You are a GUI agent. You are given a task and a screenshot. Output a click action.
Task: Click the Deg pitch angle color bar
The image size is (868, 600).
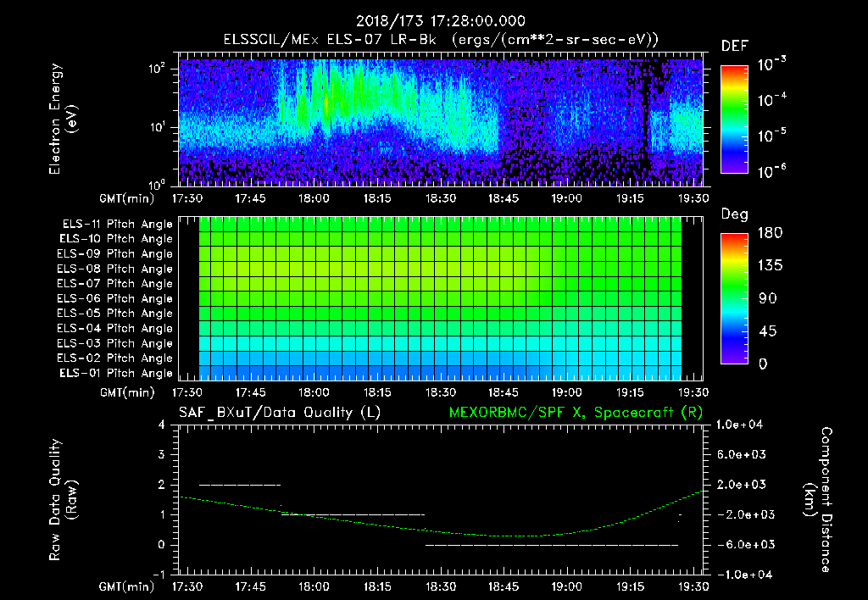point(734,299)
